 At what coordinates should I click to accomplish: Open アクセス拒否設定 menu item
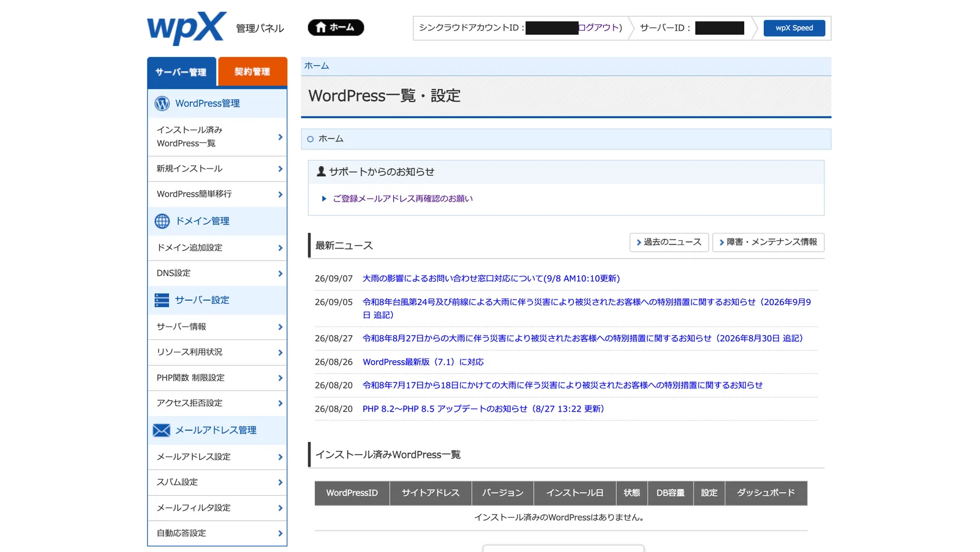pos(217,403)
